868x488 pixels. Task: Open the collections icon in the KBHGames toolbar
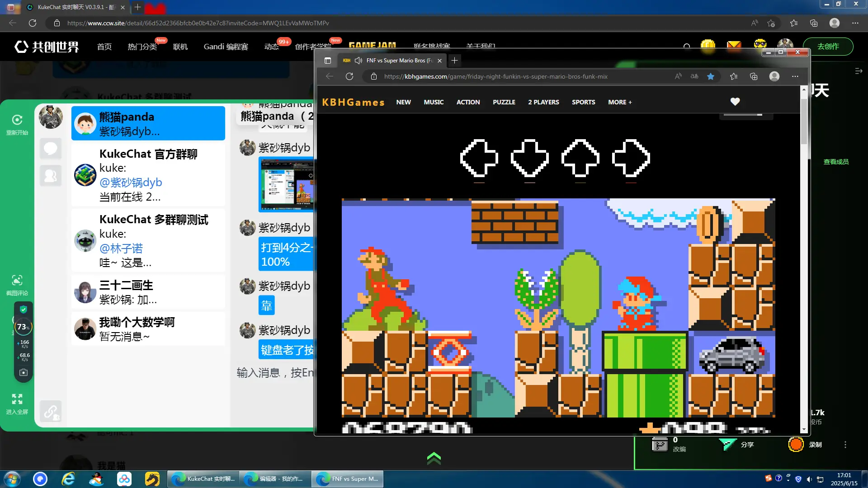point(754,76)
